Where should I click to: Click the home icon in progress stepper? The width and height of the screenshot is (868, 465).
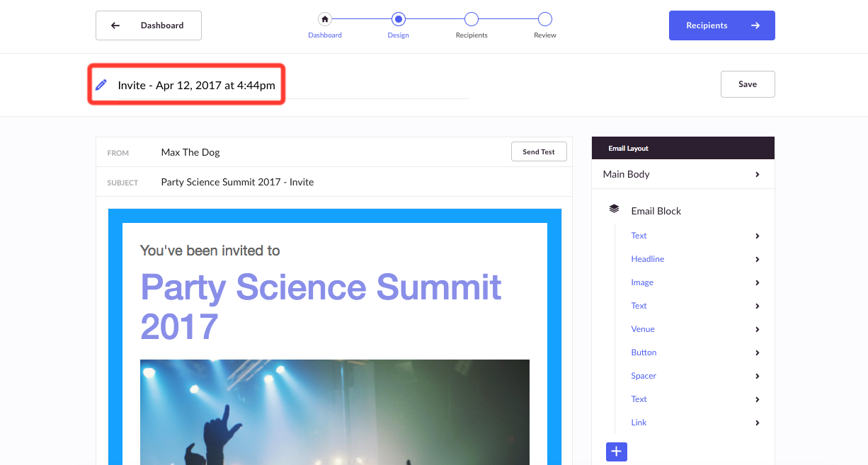tap(325, 19)
